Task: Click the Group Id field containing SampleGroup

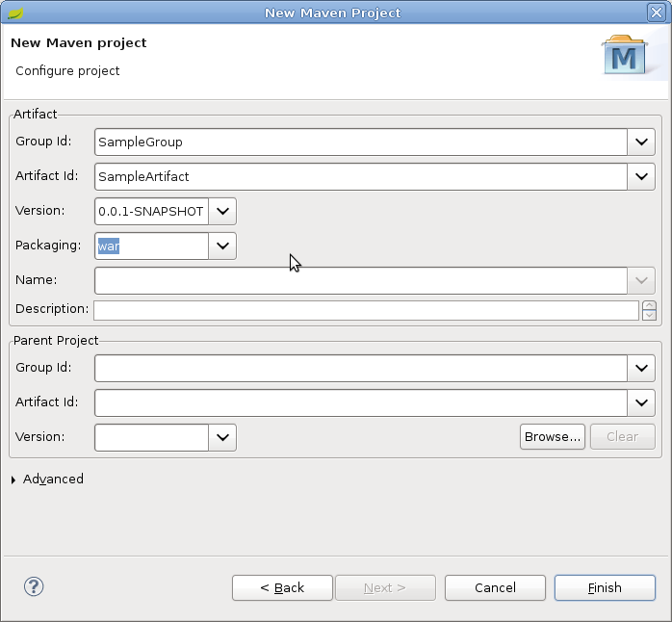Action: [361, 142]
